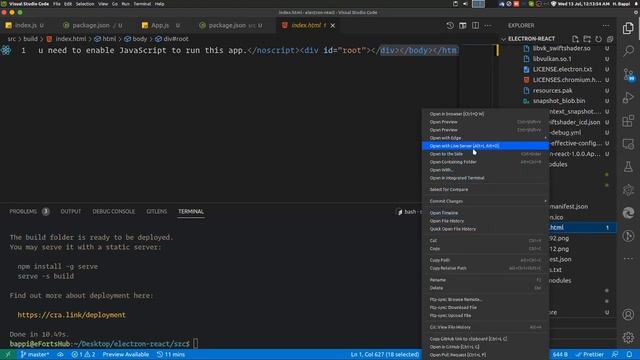This screenshot has width=640, height=360.
Task: Switch to the index.js editor tab
Action: point(25,25)
